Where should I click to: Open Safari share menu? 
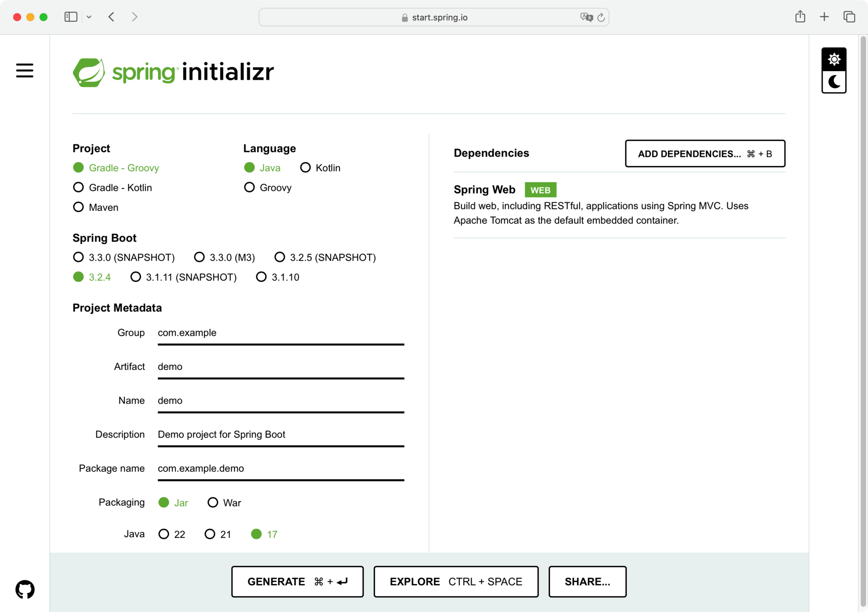pyautogui.click(x=800, y=17)
